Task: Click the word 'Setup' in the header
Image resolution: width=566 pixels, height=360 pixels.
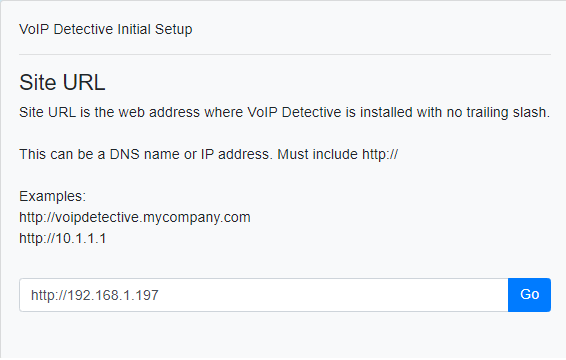Action: click(173, 29)
